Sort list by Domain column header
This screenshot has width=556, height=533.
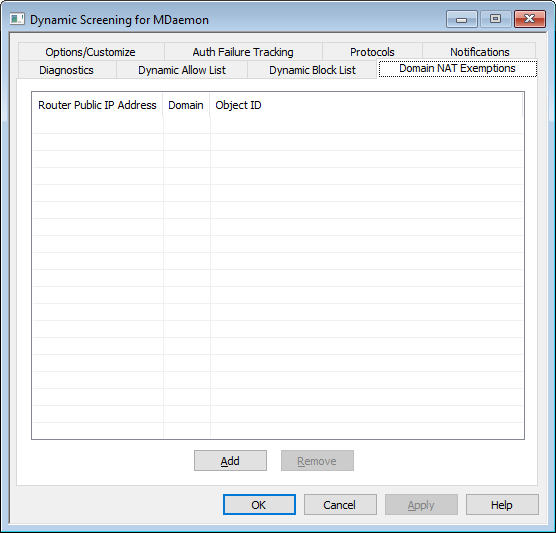point(186,105)
